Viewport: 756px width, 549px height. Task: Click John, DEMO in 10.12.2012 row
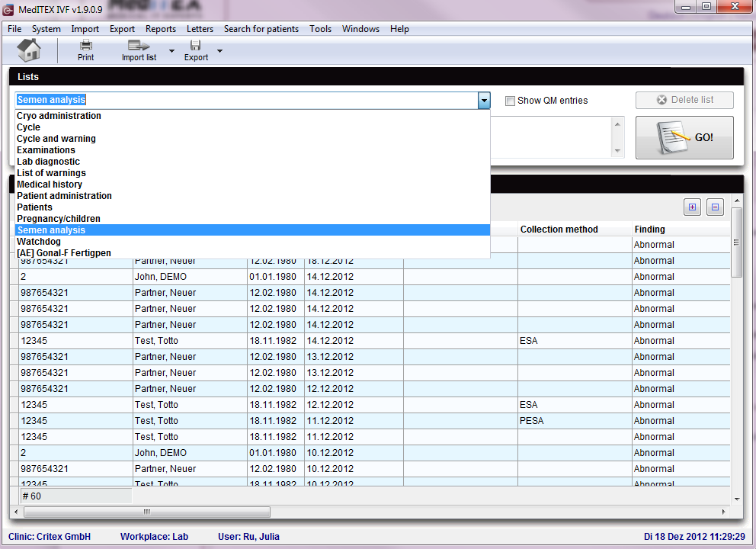pos(190,453)
